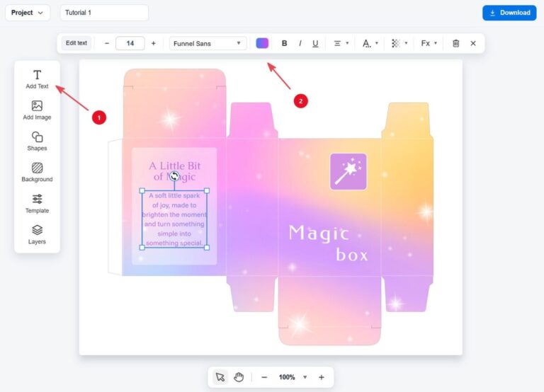The height and width of the screenshot is (392, 544).
Task: Decrease font size with minus button
Action: [107, 43]
